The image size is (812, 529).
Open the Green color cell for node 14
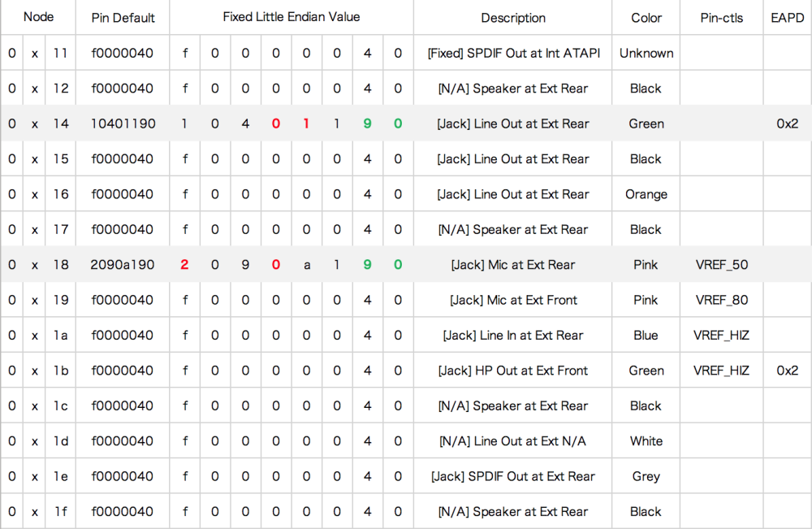pyautogui.click(x=646, y=124)
